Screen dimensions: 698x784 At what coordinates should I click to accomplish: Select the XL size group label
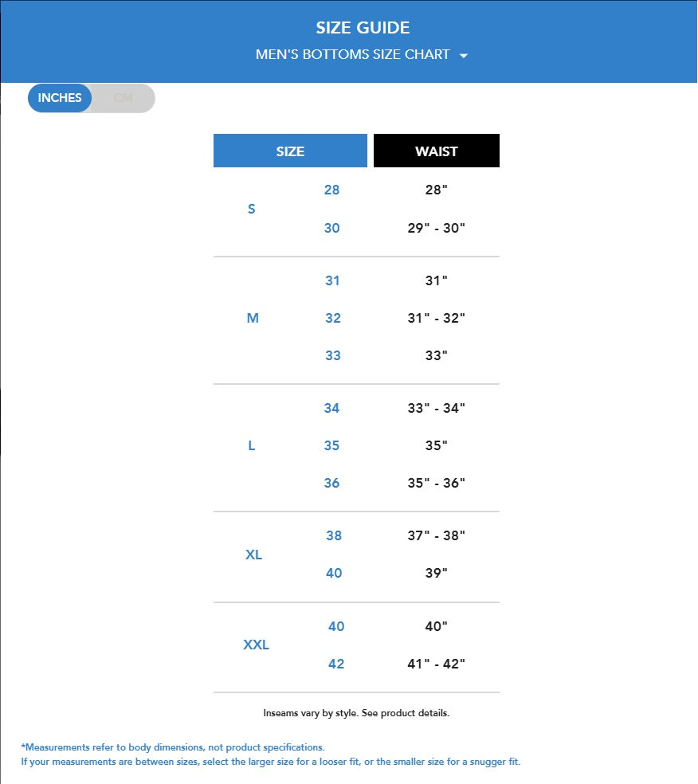(253, 555)
